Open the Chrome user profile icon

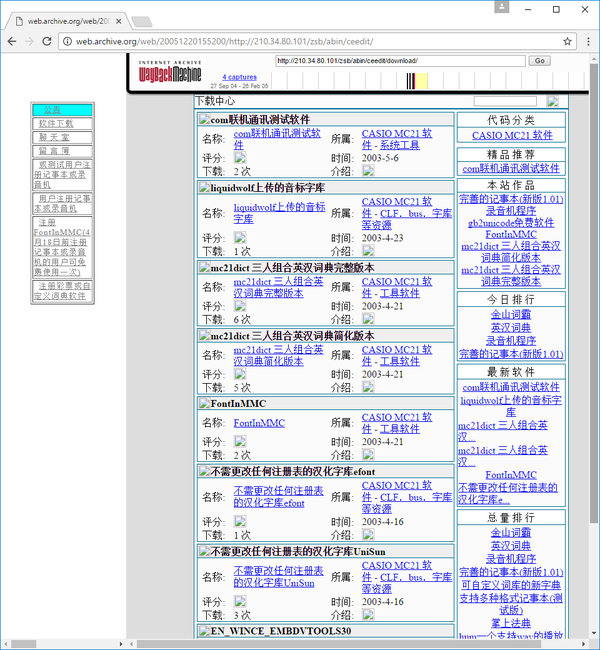pos(501,7)
